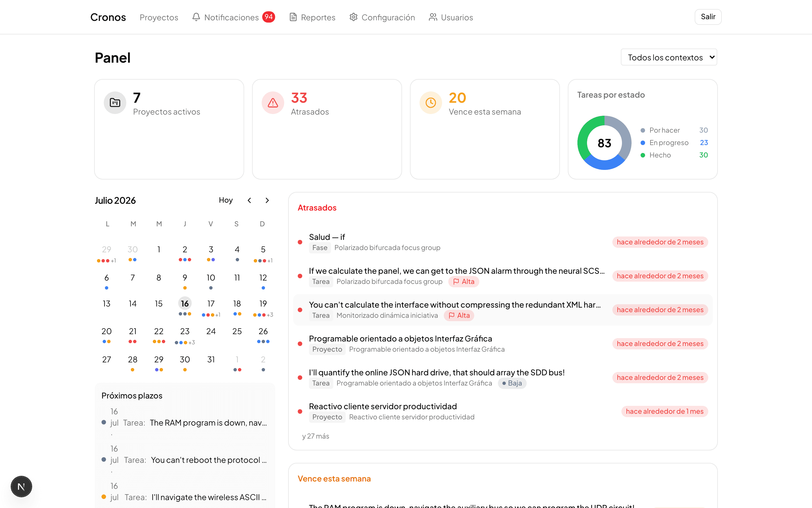
Task: Click Alta flag on 'You can't calculate the interface'
Action: pos(459,316)
